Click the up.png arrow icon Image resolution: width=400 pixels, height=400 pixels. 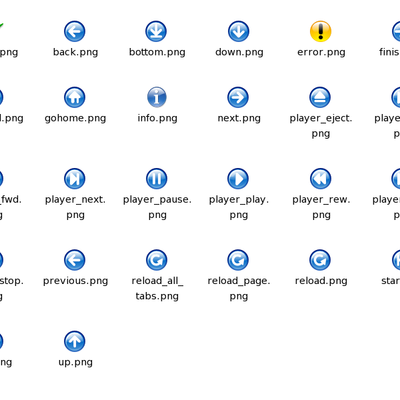[75, 341]
